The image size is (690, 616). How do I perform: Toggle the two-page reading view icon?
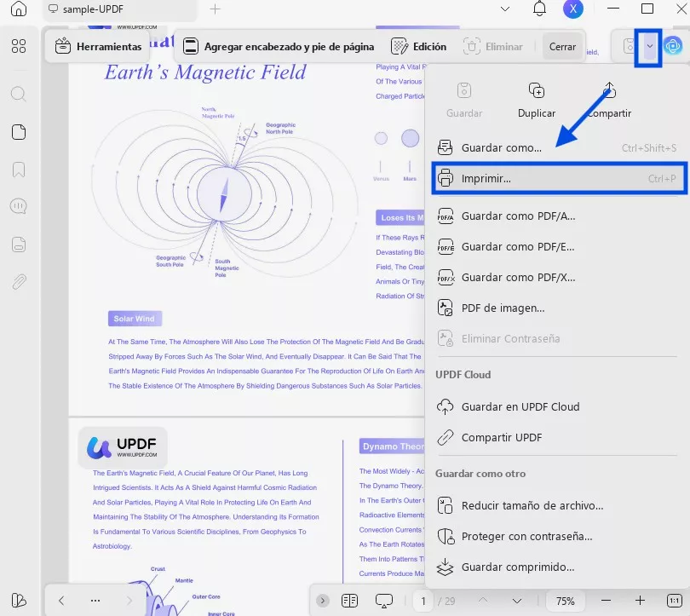(349, 601)
